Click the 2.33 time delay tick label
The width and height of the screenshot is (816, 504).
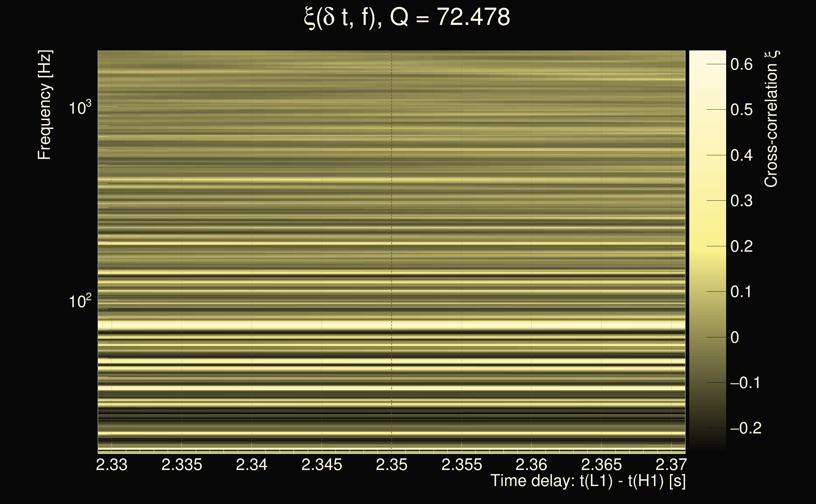pyautogui.click(x=111, y=465)
